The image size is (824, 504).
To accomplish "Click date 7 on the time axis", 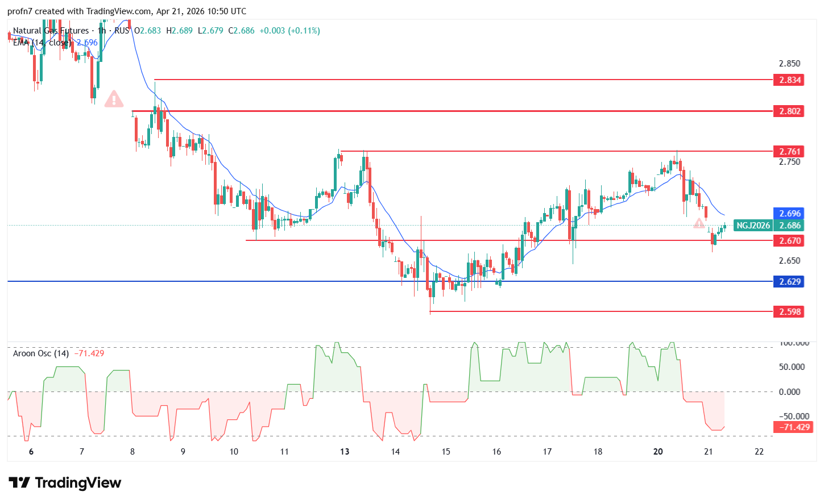I will coord(82,452).
